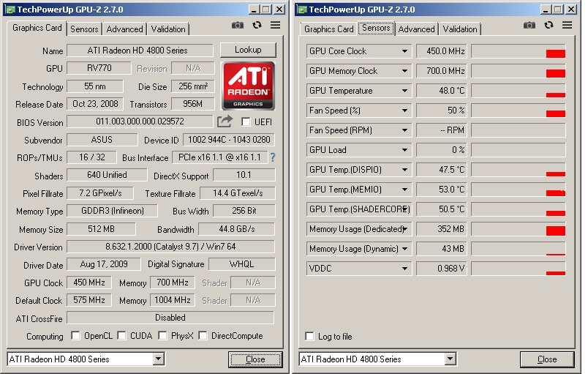Open GPU selector dropdown in Sensors window
The image size is (588, 374).
click(x=450, y=359)
